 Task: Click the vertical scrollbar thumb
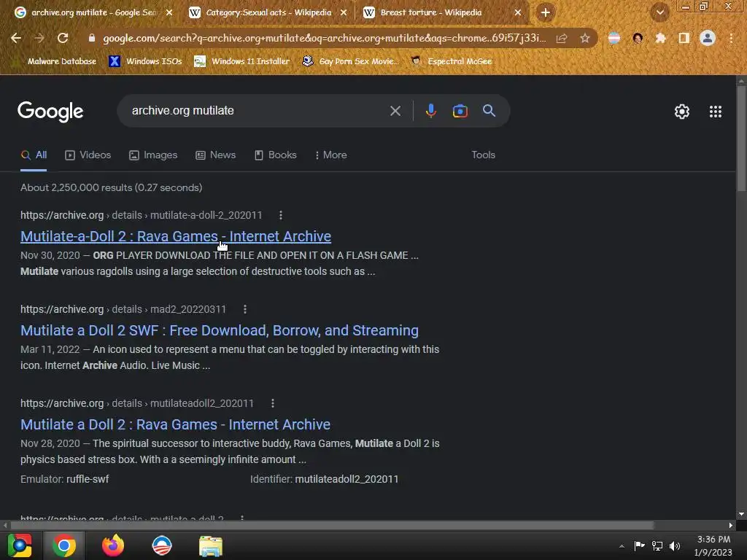click(741, 138)
